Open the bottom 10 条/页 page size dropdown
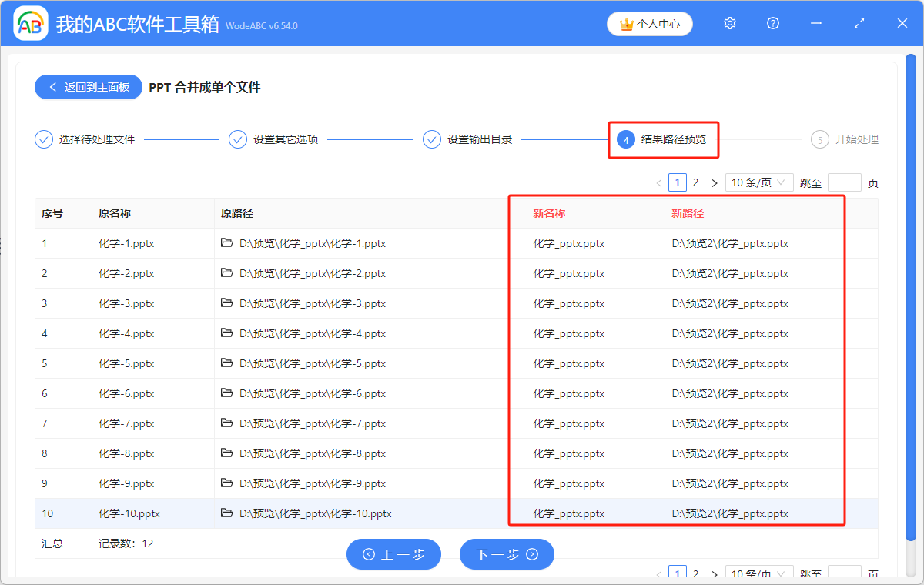The height and width of the screenshot is (585, 924). coord(759,573)
